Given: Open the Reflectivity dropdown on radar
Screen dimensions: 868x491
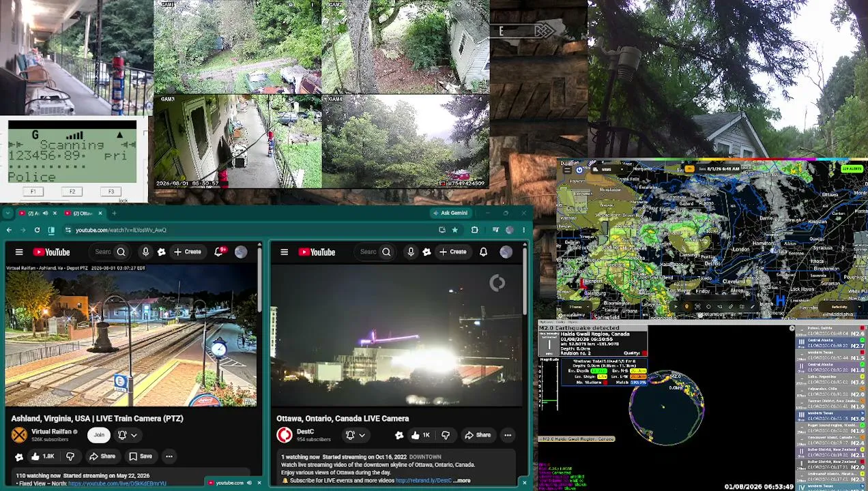Looking at the screenshot, I should (x=841, y=307).
